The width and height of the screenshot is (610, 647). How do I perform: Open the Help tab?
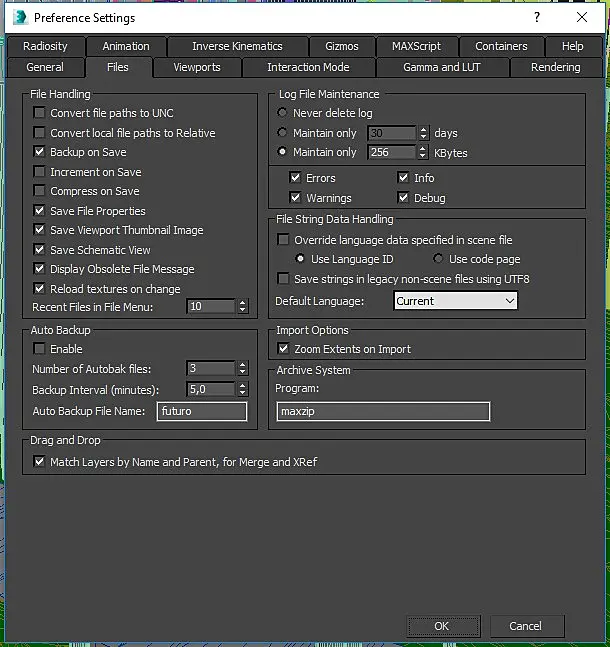572,46
